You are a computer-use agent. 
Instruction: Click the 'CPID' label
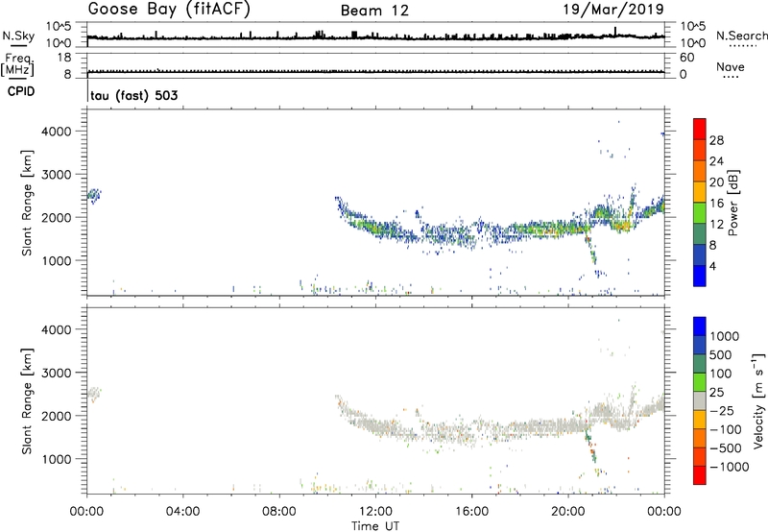click(x=21, y=91)
